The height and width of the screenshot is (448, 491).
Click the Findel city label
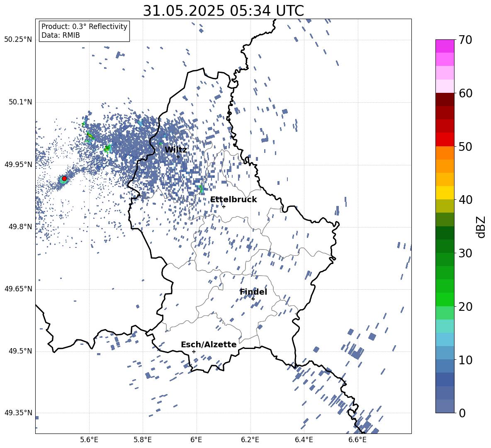click(253, 292)
